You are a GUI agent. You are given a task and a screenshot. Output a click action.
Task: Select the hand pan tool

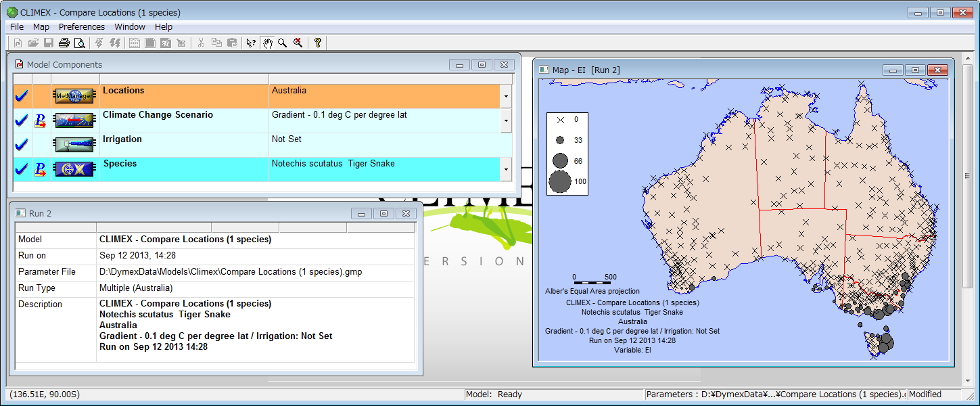[267, 43]
